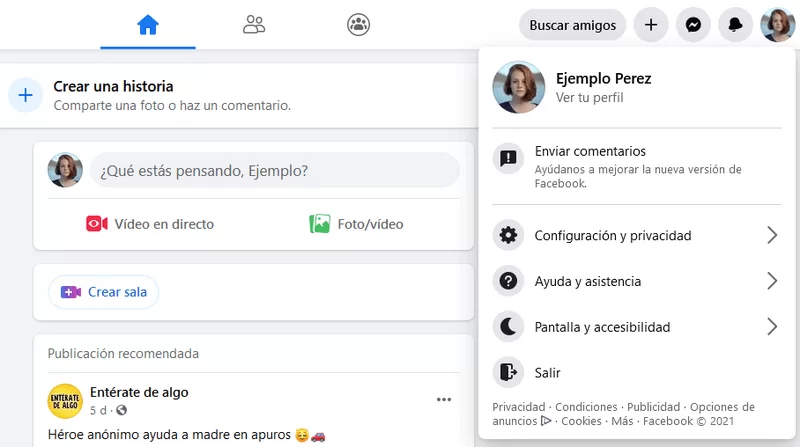Click red live video camera icon
This screenshot has height=447, width=800.
[96, 224]
